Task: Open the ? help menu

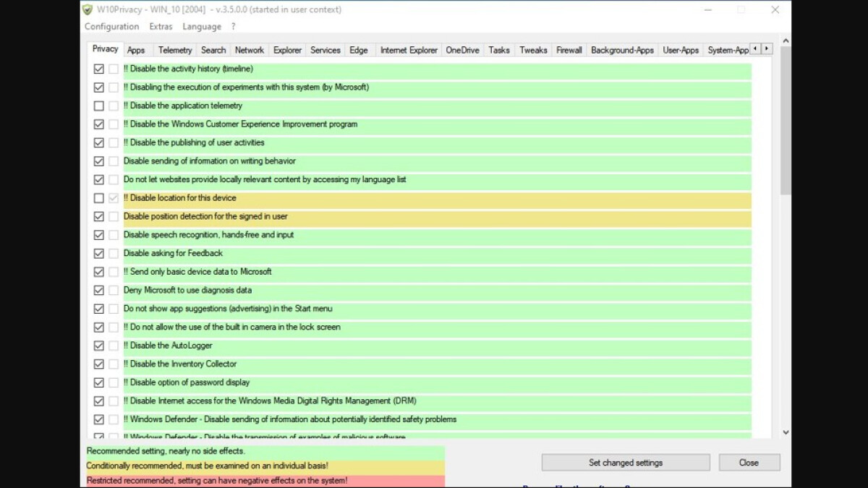Action: point(233,27)
